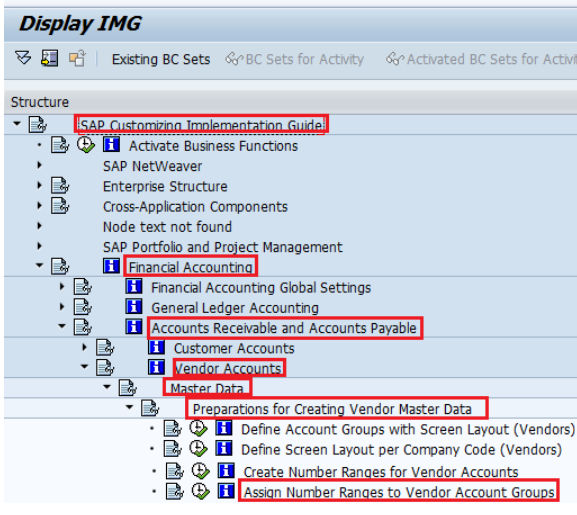Click the third toolbar icon with overlapping pages

coord(77,58)
